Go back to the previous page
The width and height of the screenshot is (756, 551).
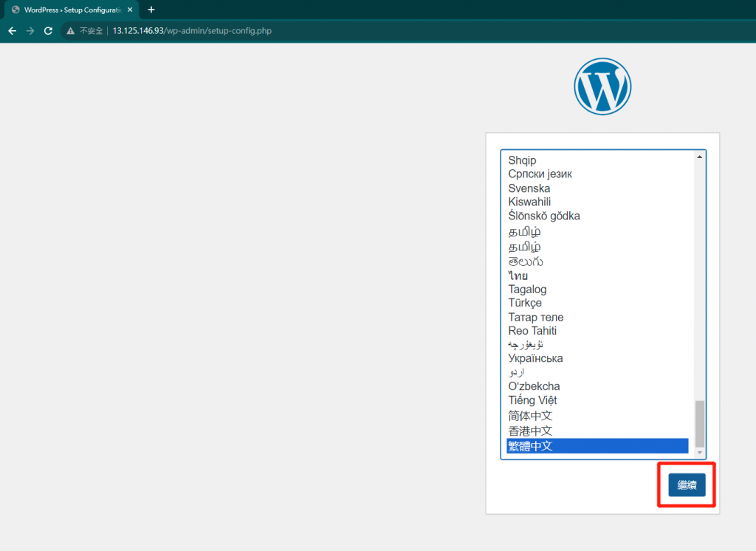[13, 31]
